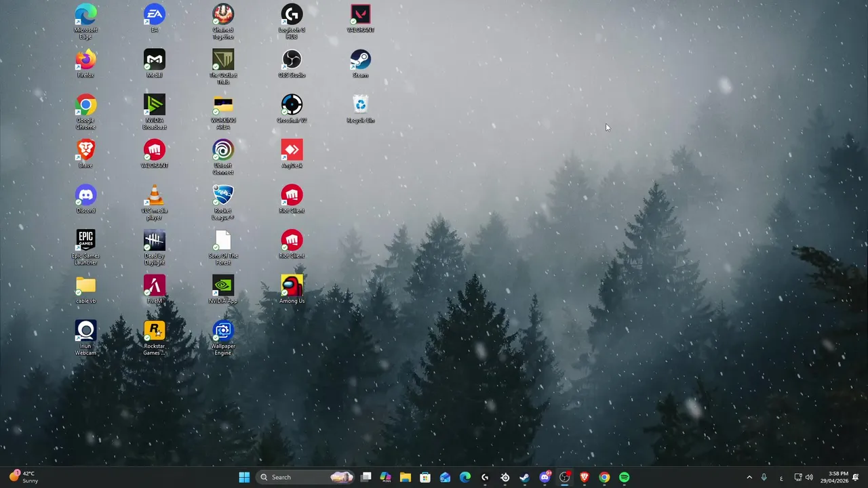Select Among Us desktop shortcut
868x488 pixels.
292,289
